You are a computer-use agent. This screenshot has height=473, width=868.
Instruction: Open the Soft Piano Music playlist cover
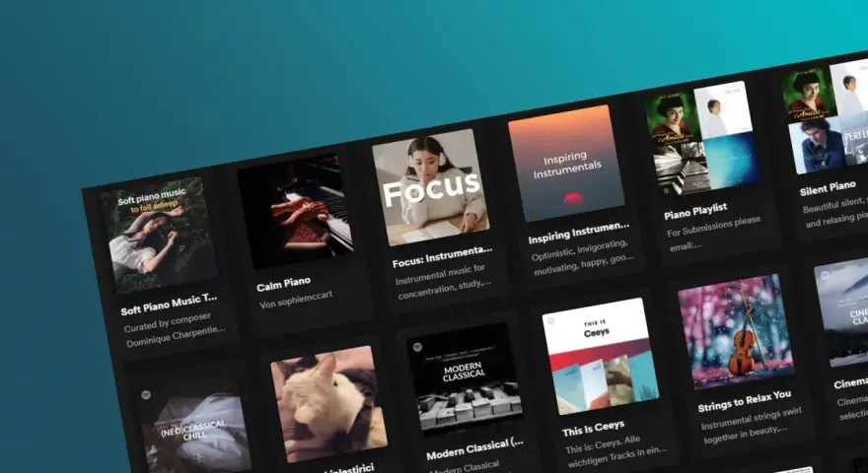coord(159,235)
